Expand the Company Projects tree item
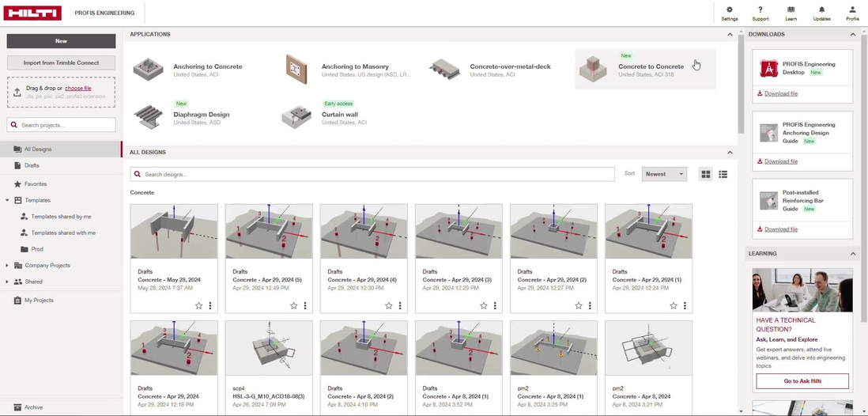This screenshot has height=416, width=868. (x=8, y=266)
